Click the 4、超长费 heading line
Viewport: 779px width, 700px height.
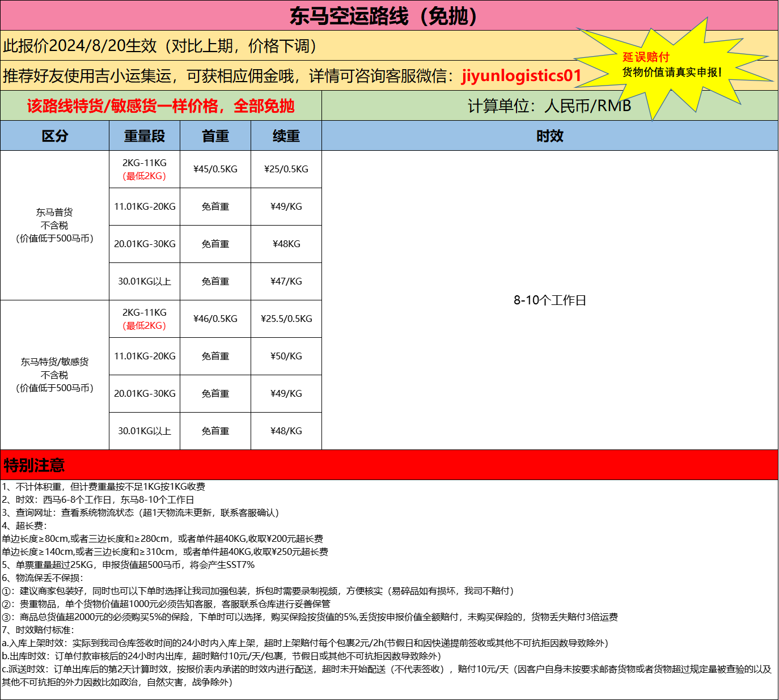tap(24, 526)
